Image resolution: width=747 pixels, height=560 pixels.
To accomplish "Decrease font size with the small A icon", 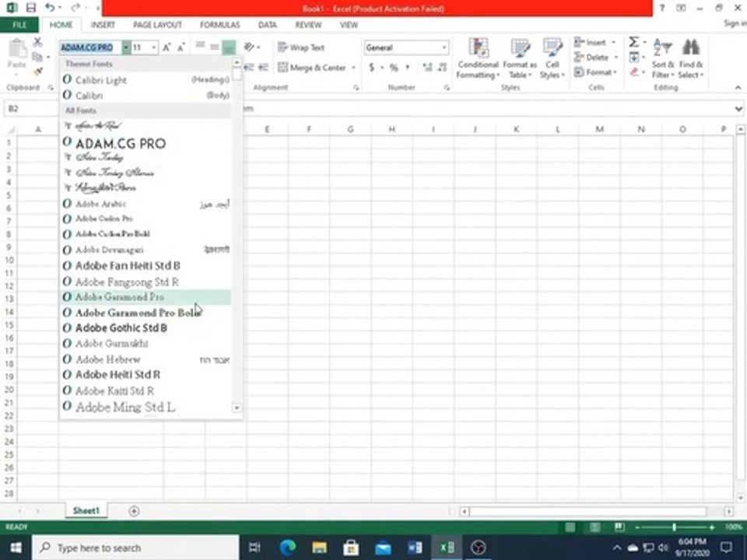I will pyautogui.click(x=181, y=47).
